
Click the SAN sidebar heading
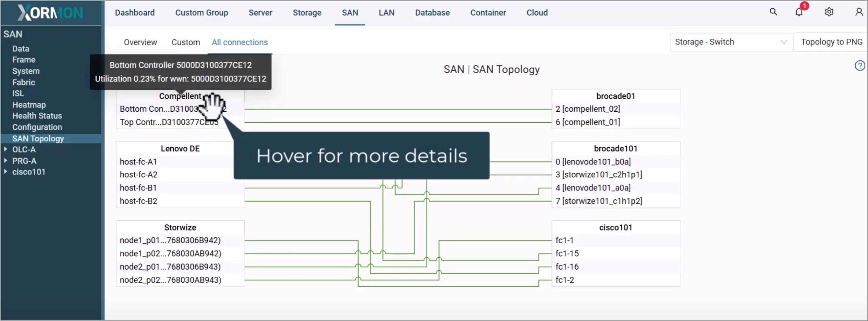pos(13,34)
